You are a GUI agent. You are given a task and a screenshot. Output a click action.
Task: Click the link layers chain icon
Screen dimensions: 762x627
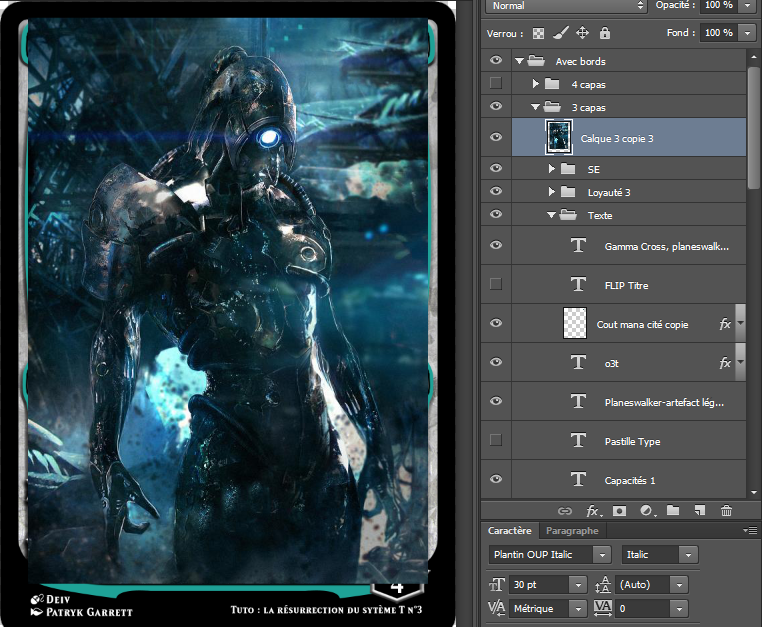click(x=564, y=510)
